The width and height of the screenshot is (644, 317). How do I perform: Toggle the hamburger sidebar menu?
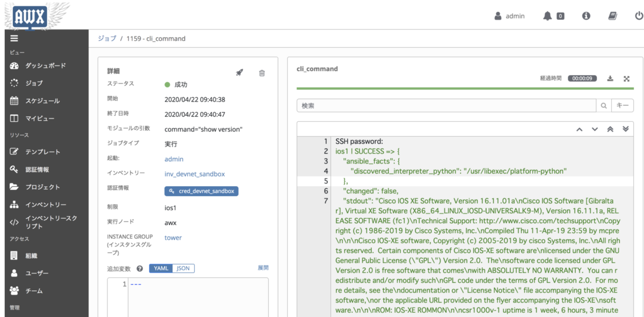pos(14,39)
